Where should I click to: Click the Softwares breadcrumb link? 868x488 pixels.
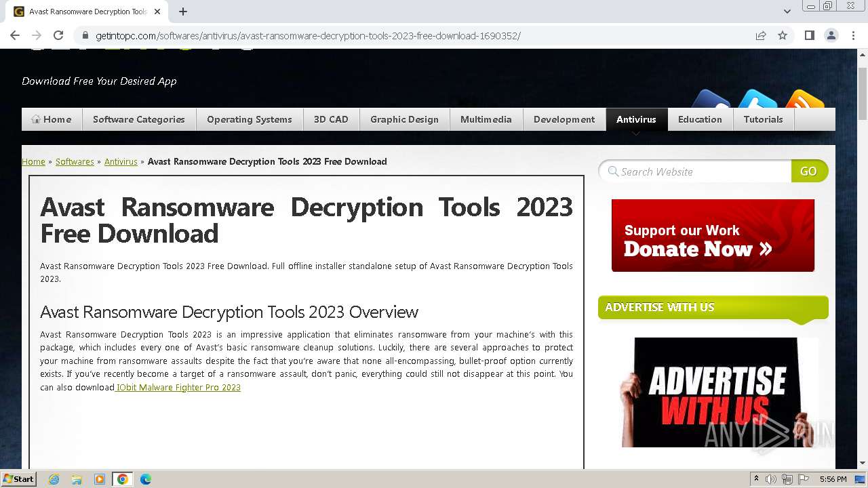click(x=75, y=161)
